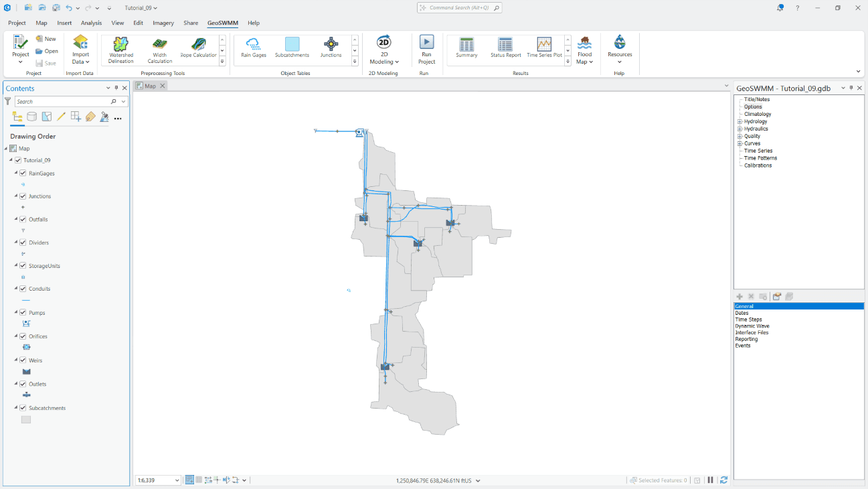
Task: Select the Watershed Delineation tool
Action: (x=120, y=49)
